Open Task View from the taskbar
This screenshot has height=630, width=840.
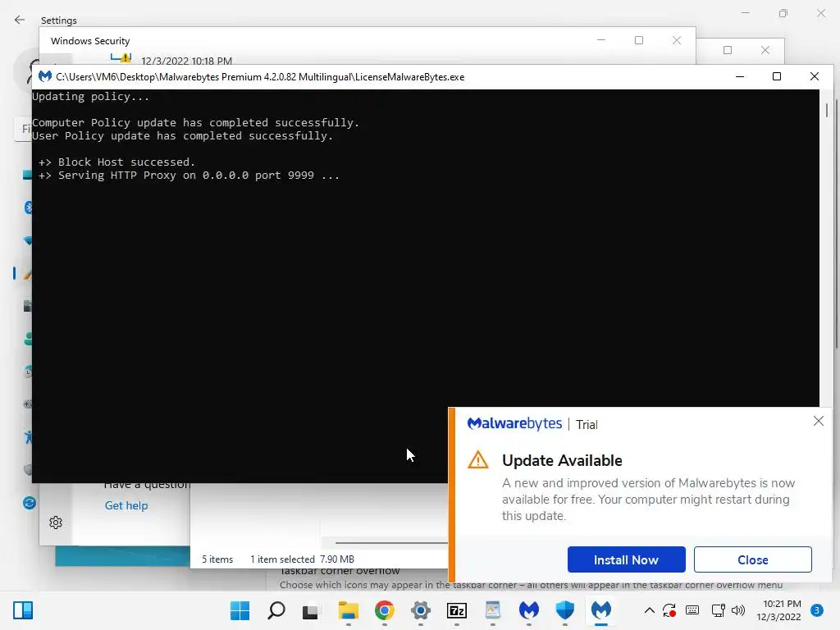pyautogui.click(x=310, y=611)
